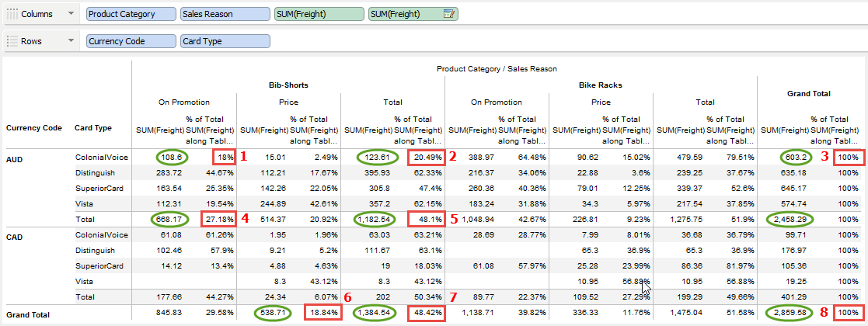
Task: Click the Bib-Shorts column header
Action: coord(288,84)
